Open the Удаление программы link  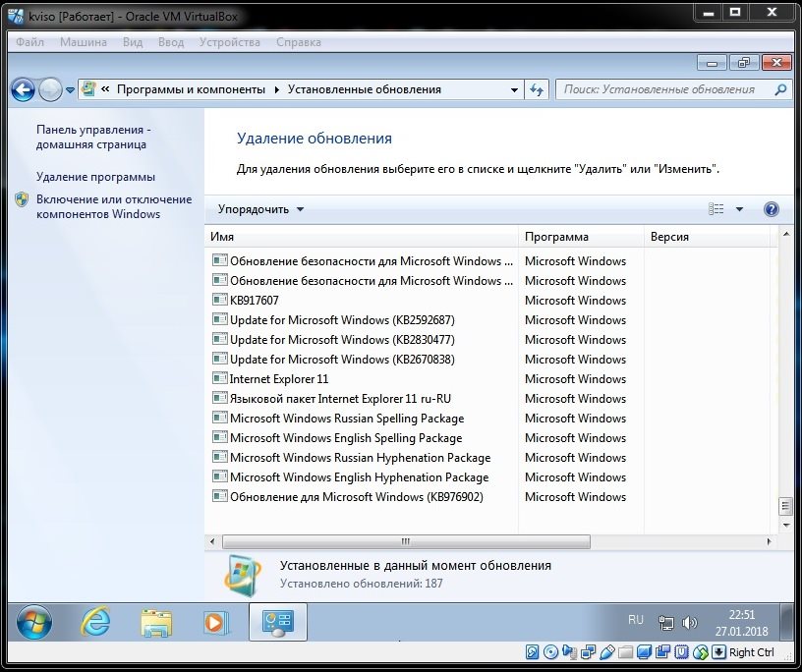coord(95,177)
